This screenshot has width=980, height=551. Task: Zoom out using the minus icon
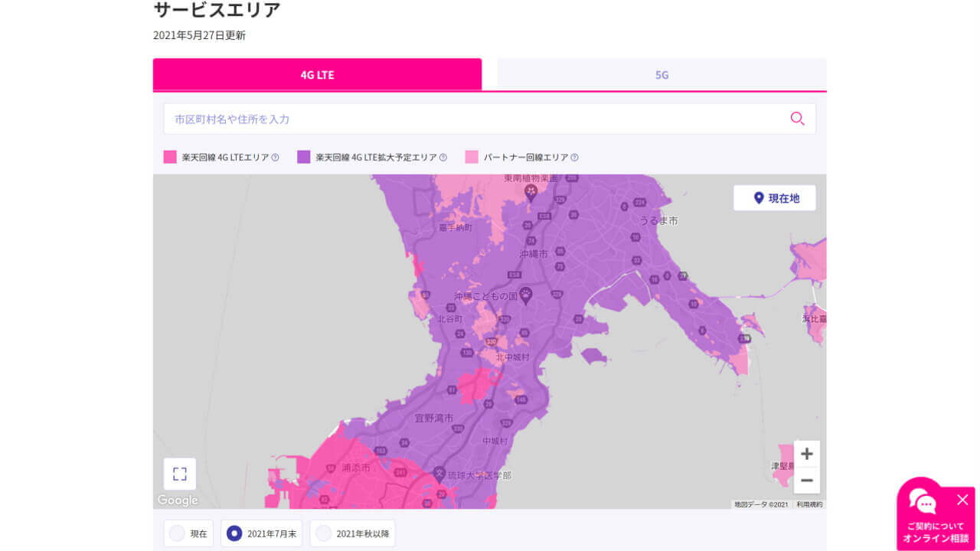(x=806, y=480)
